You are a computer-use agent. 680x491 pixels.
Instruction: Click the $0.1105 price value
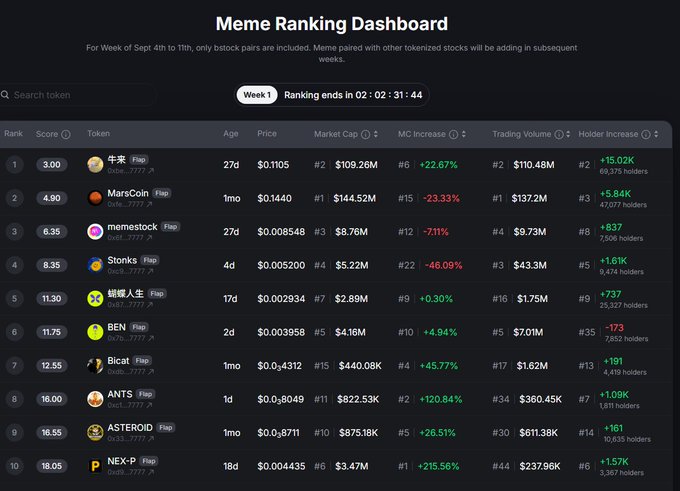pos(273,165)
